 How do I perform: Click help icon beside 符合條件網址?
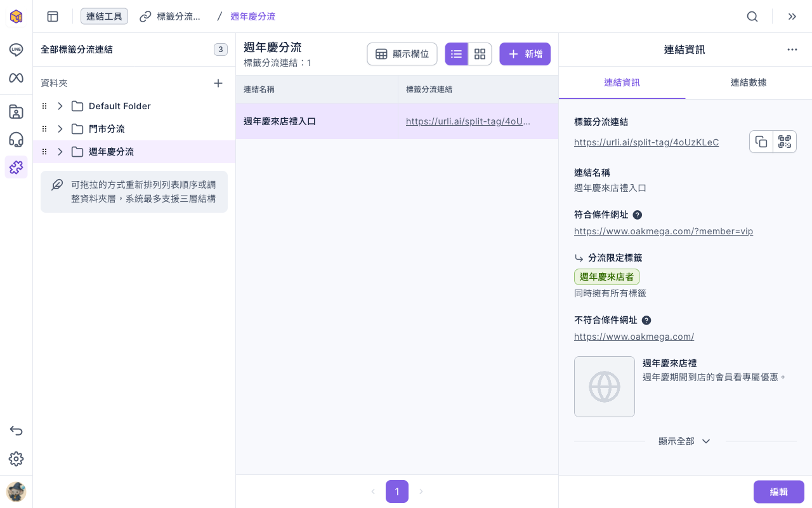638,215
